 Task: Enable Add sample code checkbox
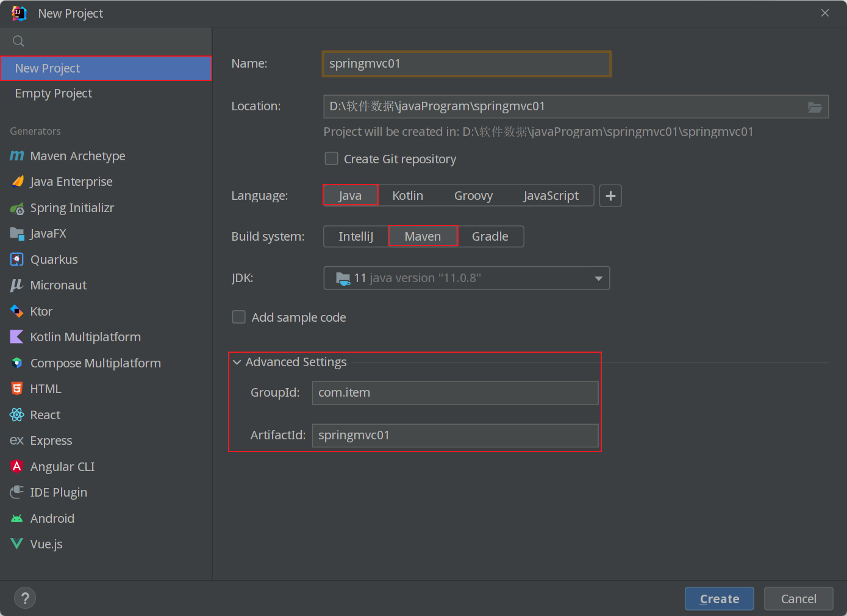point(238,317)
